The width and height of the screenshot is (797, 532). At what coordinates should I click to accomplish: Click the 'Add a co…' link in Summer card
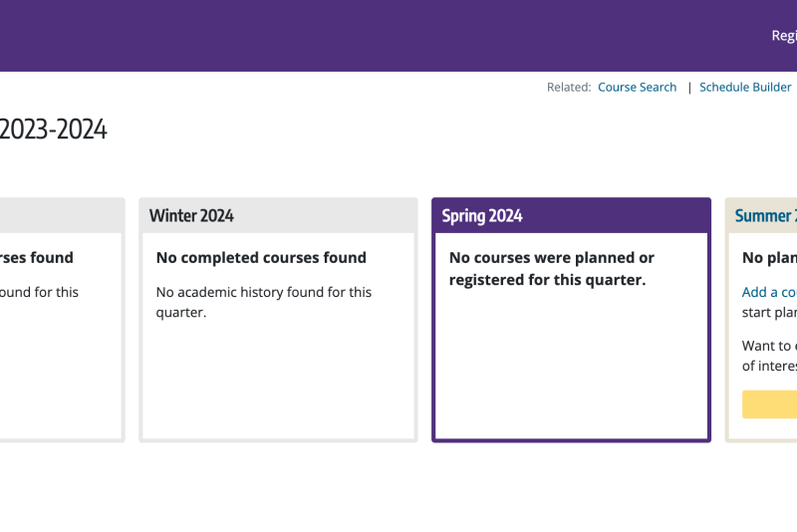point(769,292)
